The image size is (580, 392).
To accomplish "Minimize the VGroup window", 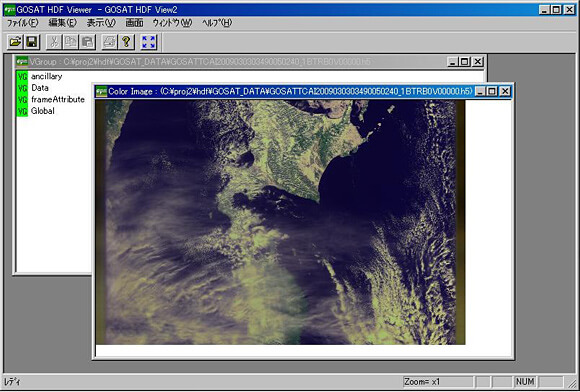I will [453, 62].
